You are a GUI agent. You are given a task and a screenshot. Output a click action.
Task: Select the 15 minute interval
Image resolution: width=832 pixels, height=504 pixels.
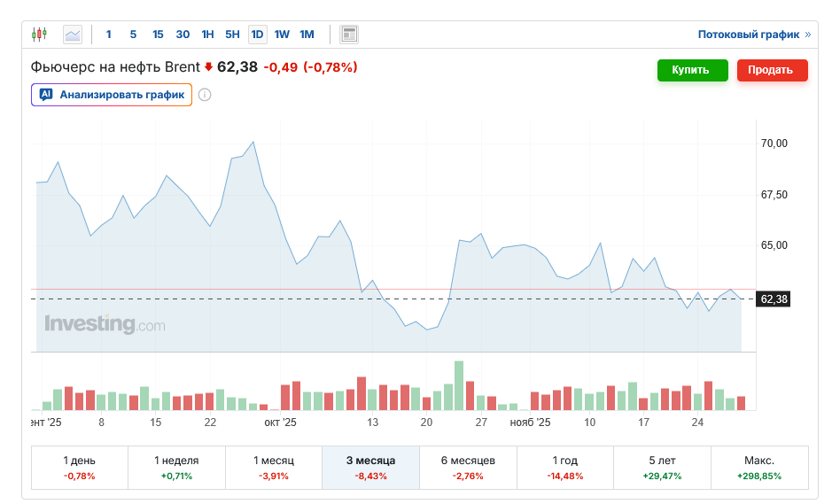tap(158, 35)
